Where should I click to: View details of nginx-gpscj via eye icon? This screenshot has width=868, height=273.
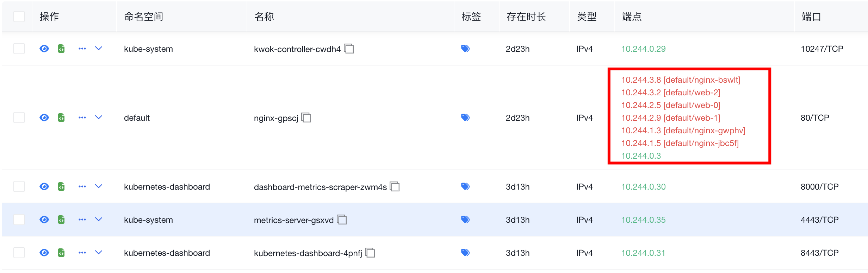[44, 118]
